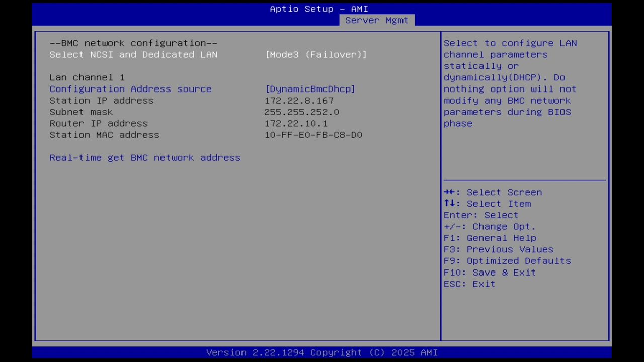
Task: Click the Station IP address entry
Action: click(x=102, y=101)
